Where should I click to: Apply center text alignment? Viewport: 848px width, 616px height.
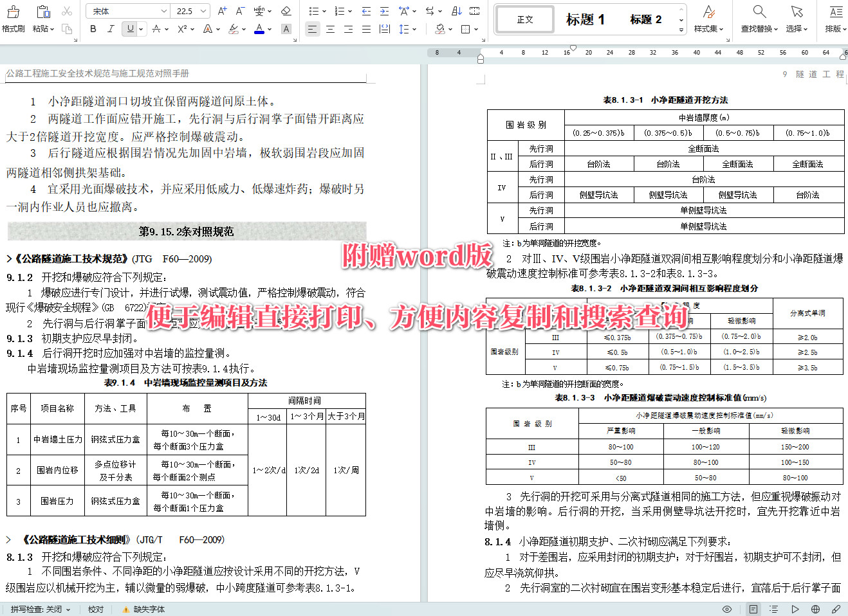point(330,29)
